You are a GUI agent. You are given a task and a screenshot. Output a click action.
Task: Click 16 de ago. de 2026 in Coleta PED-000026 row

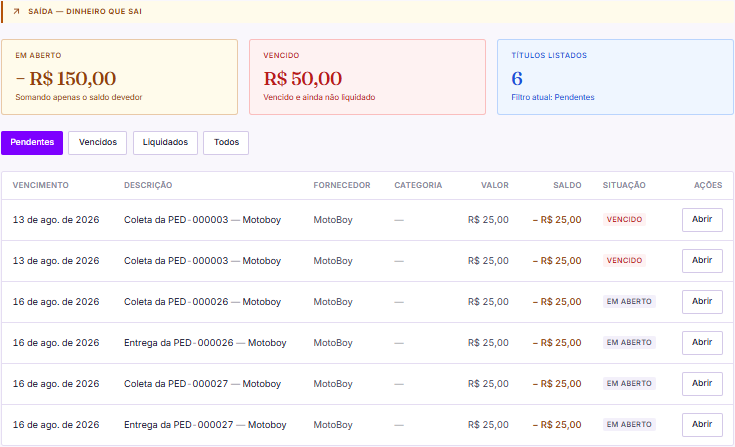coord(56,302)
